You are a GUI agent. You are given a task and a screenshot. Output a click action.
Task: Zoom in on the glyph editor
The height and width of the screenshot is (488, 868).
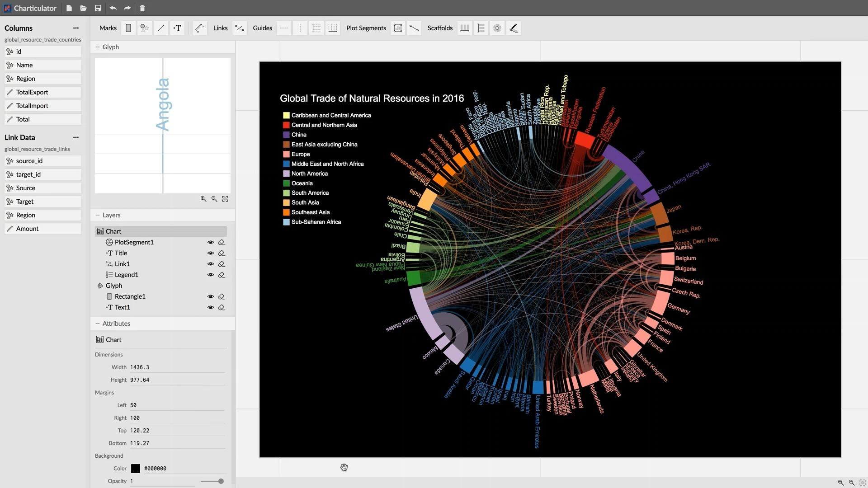(203, 199)
